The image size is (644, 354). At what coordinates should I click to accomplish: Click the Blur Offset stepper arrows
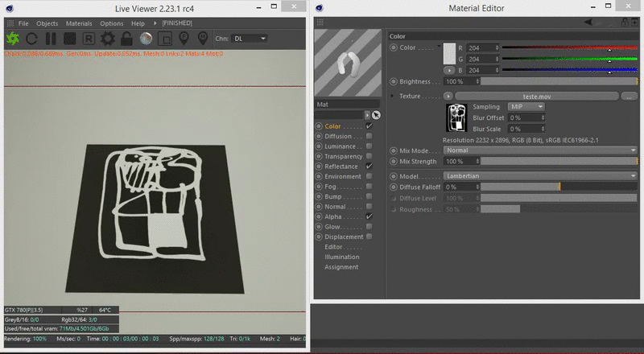(543, 117)
